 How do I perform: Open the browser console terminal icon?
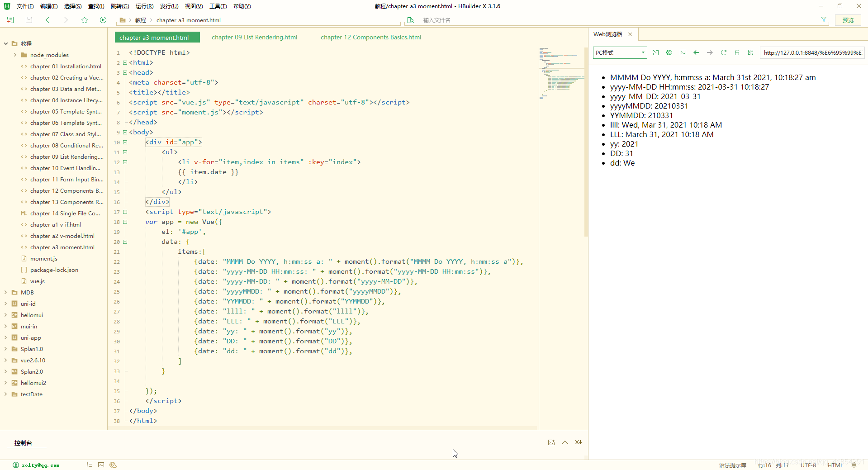[x=683, y=52]
